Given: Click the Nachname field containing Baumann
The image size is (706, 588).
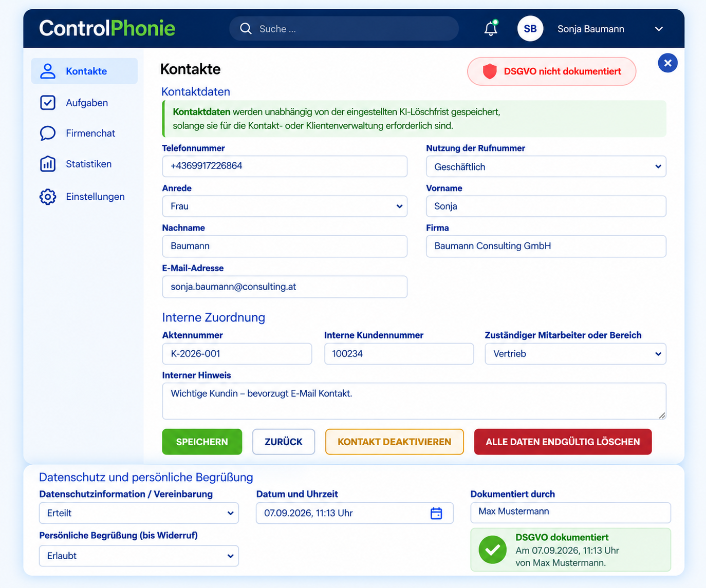Looking at the screenshot, I should (x=285, y=246).
